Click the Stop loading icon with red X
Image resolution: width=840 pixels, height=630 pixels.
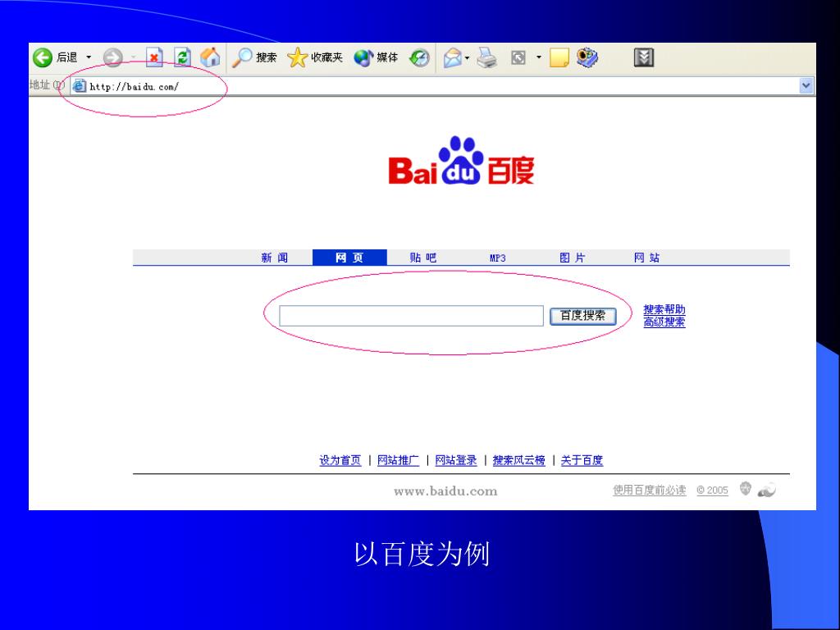point(154,57)
